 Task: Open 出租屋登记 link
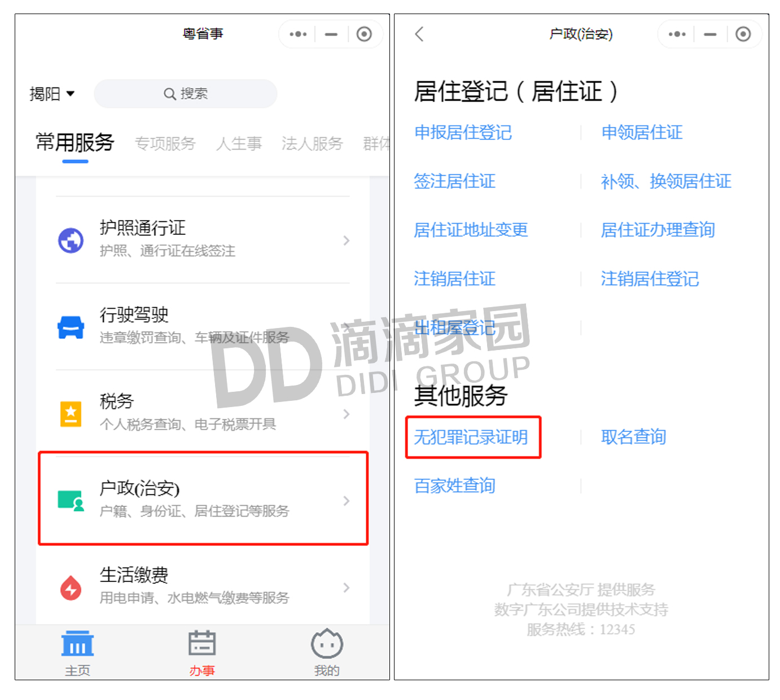point(455,327)
